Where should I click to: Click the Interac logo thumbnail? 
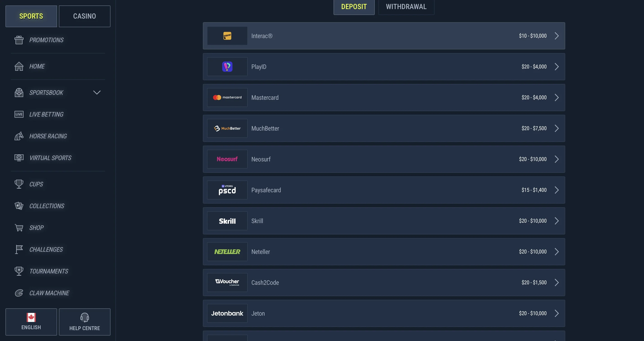[227, 36]
